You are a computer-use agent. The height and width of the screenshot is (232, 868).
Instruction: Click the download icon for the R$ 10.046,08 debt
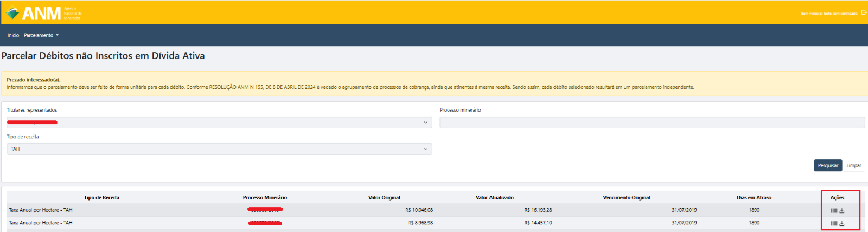tap(842, 210)
